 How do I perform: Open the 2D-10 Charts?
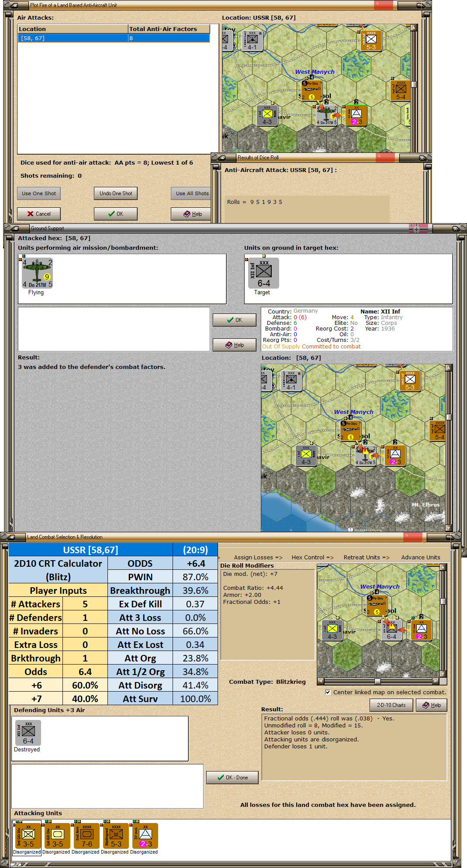[x=391, y=705]
